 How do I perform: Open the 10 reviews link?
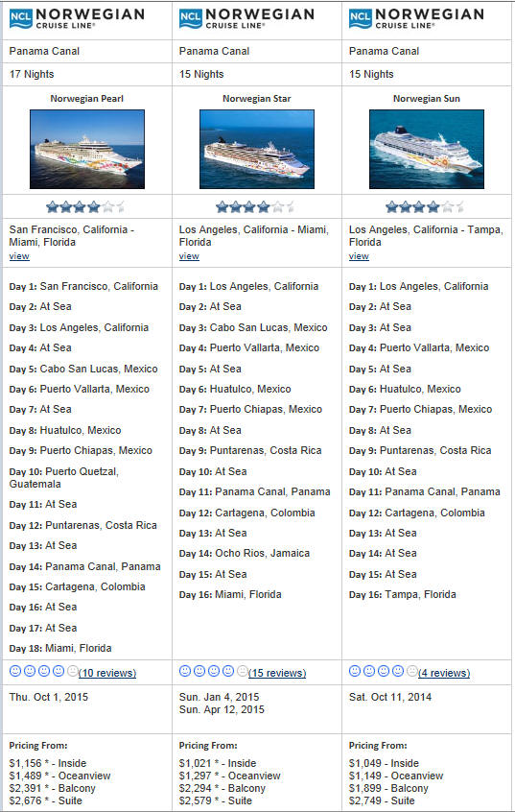tap(107, 673)
